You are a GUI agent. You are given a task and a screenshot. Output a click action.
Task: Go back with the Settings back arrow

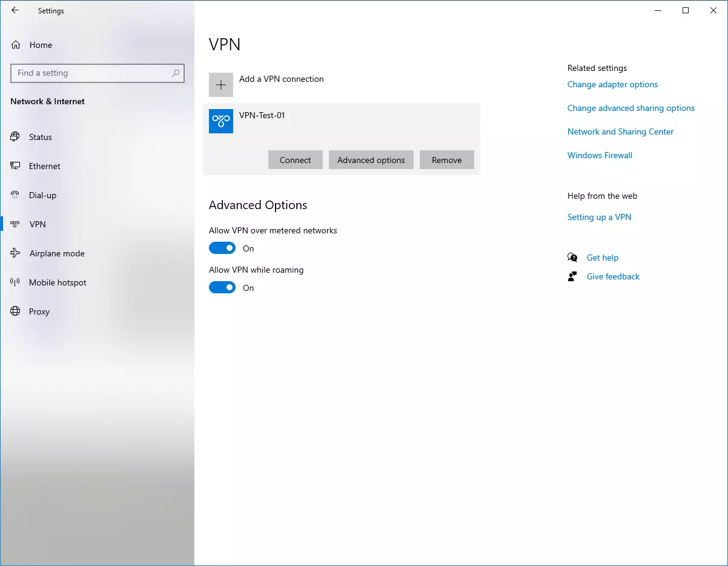[x=15, y=10]
